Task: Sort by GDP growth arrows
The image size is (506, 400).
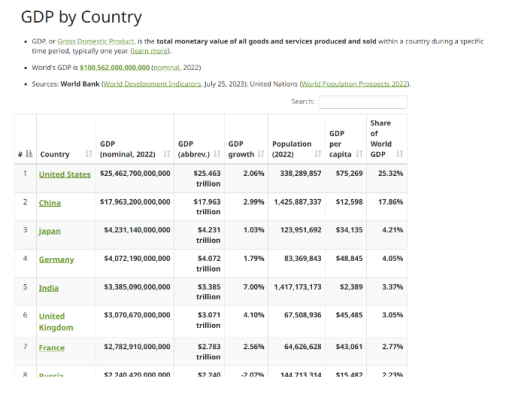Action: 261,154
